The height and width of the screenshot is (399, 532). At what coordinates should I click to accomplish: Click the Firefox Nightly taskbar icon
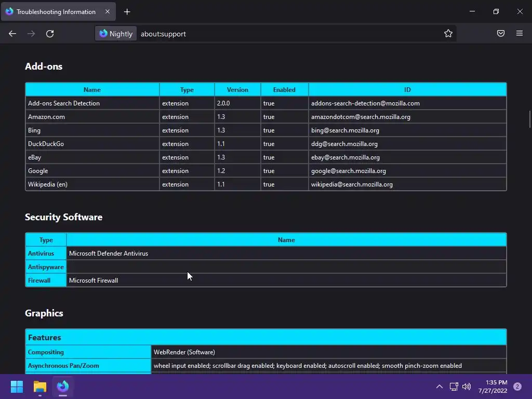click(63, 387)
